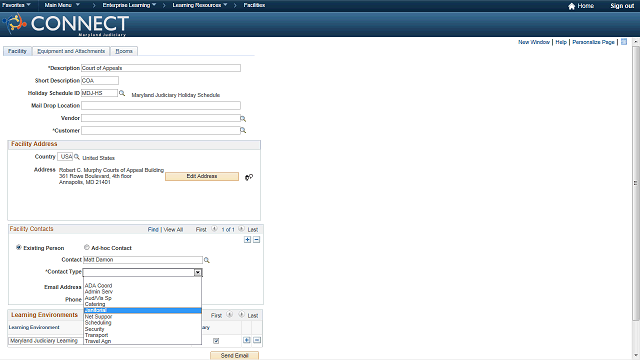Choose Aud/Vis Sp contact type
The width and height of the screenshot is (640, 360).
142,298
